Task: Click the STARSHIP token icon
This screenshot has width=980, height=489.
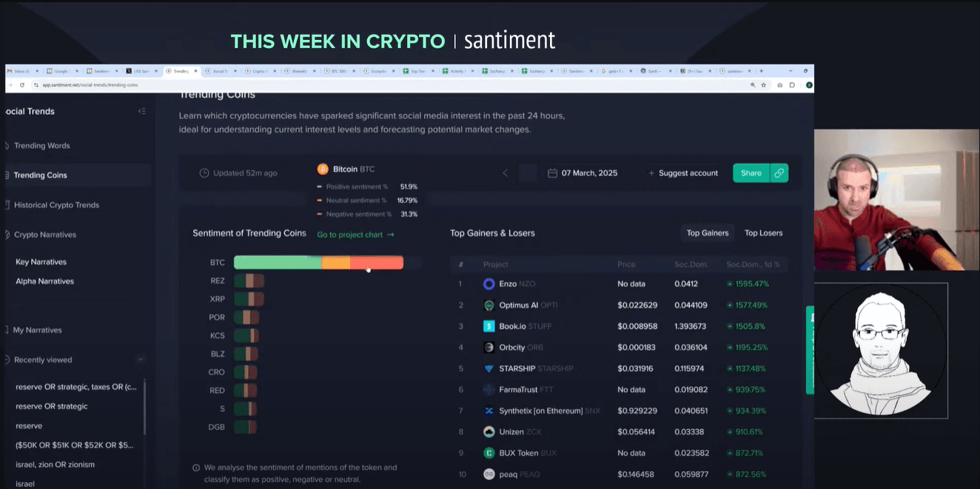Action: 489,368
